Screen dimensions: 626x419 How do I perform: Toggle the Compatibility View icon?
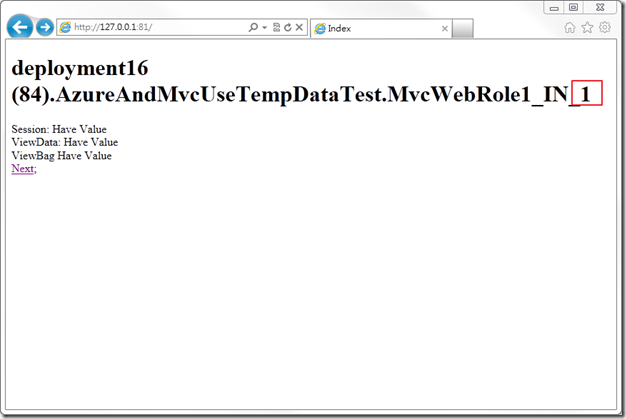tap(276, 27)
